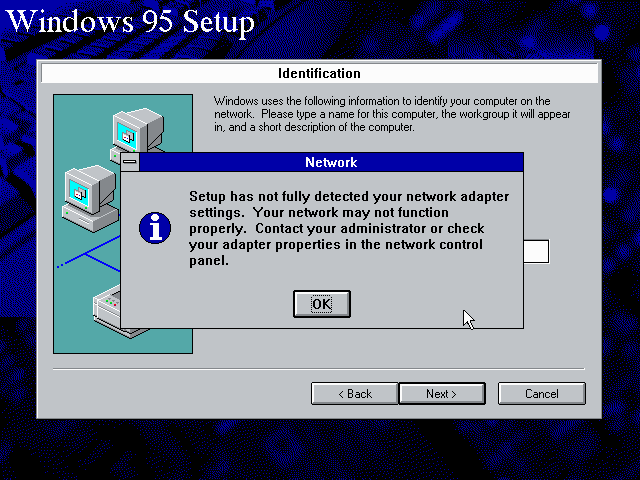Click the Identification heading text
The width and height of the screenshot is (640, 480).
319,73
